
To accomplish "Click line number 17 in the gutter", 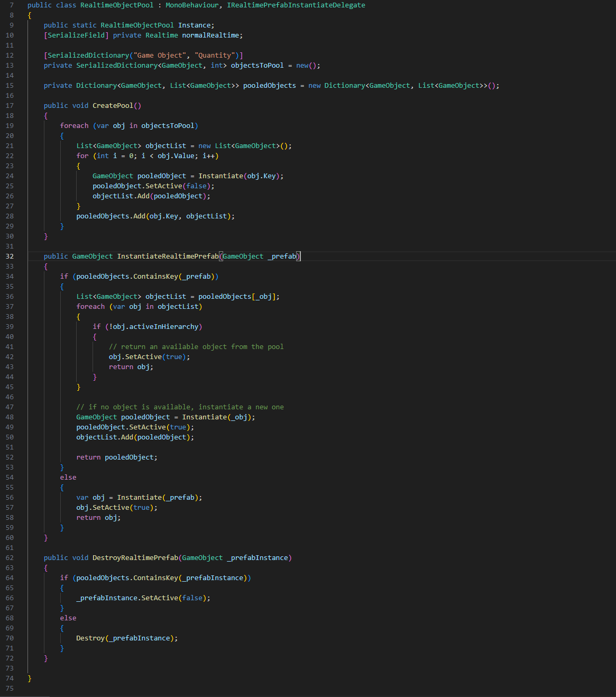I will [10, 106].
